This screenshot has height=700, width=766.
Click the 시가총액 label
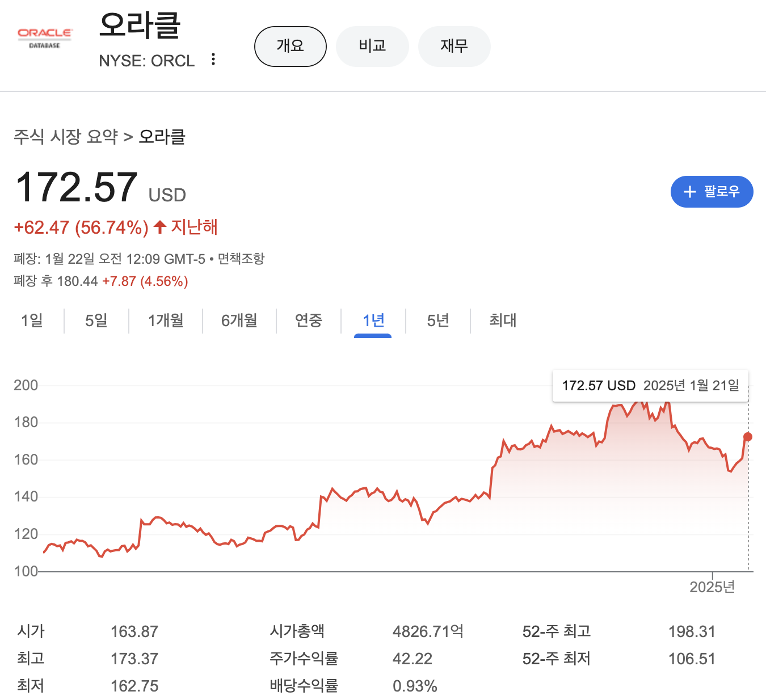pyautogui.click(x=297, y=631)
